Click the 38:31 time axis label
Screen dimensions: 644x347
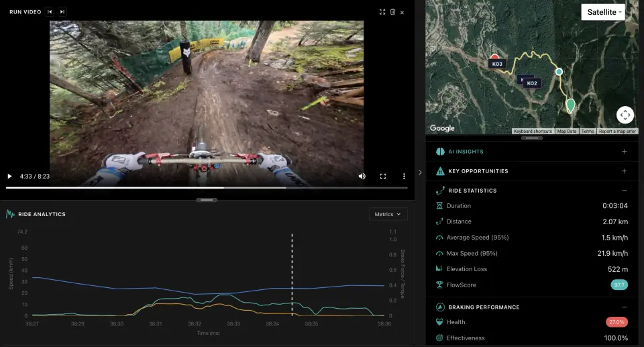[x=155, y=324]
